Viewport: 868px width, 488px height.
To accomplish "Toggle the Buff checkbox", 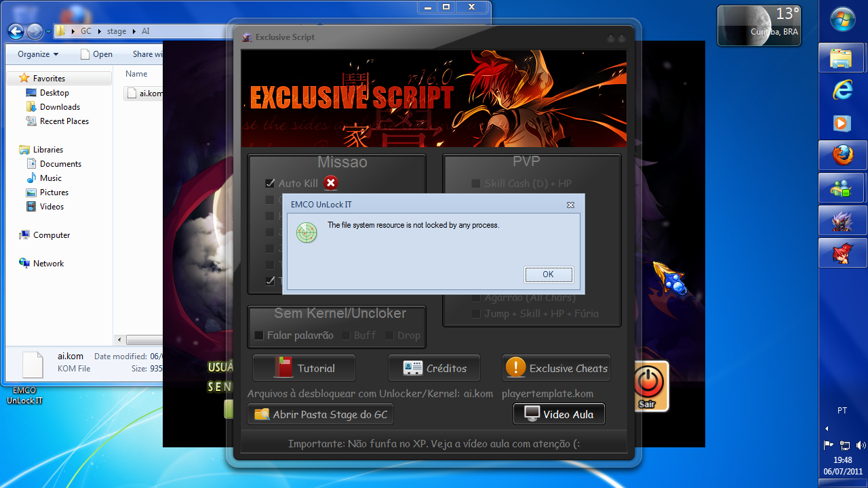I will click(346, 335).
